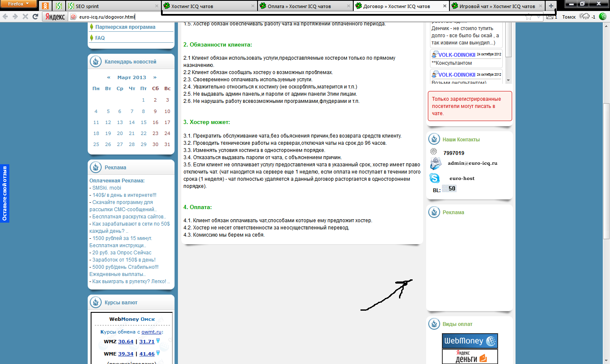610x364 pixels.
Task: Open the 'SMSki. mobi' ad link
Action: pyautogui.click(x=107, y=188)
